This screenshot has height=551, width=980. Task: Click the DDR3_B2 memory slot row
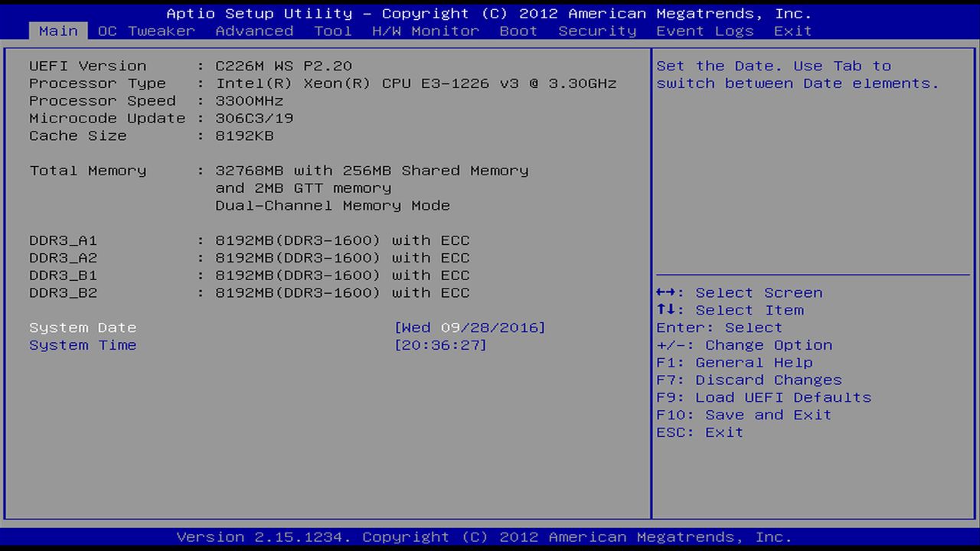[x=250, y=293]
